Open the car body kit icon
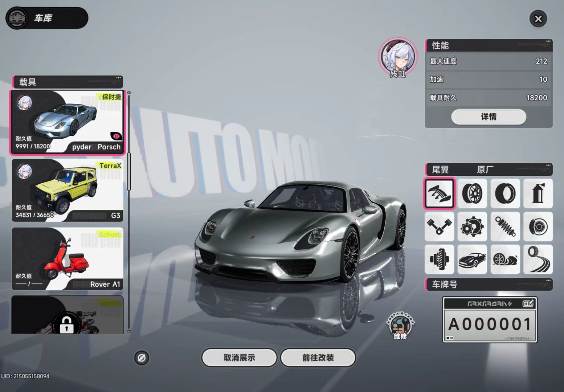 (x=472, y=259)
